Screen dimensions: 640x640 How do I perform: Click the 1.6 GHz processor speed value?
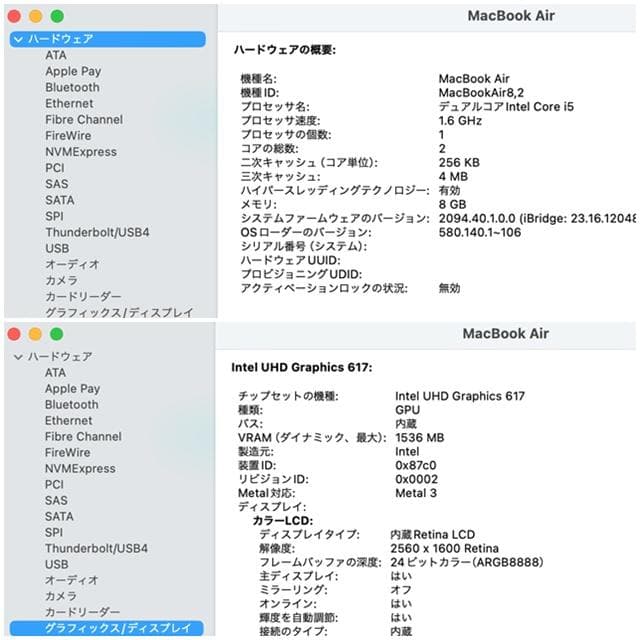[x=460, y=121]
